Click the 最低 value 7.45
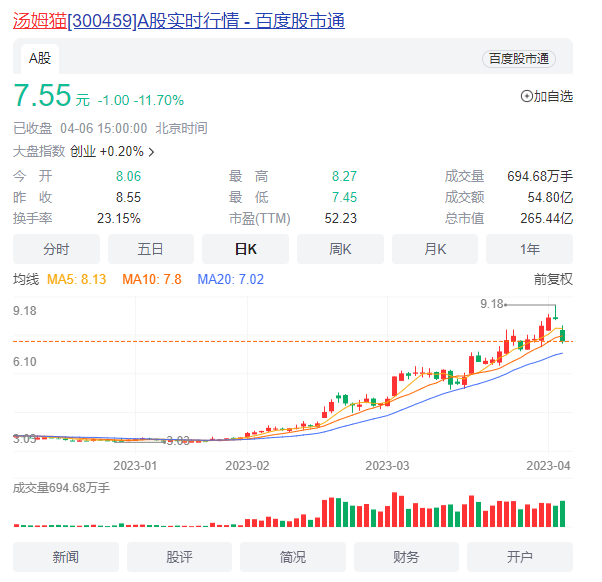Screen dimensions: 602x582 [x=344, y=197]
